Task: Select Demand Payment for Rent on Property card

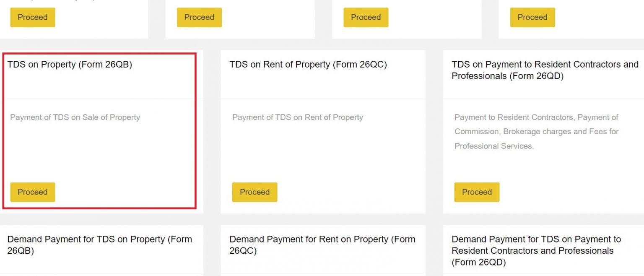Action: click(322, 245)
